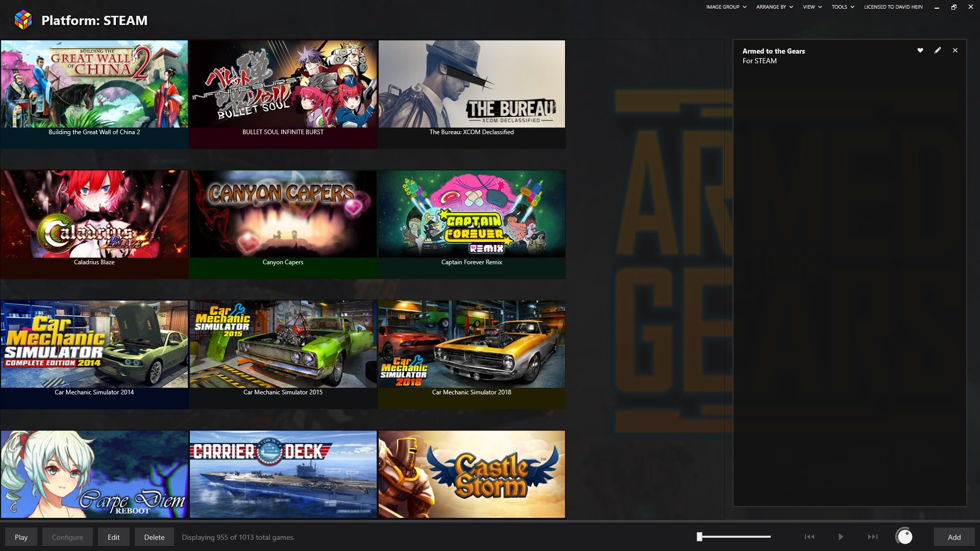Select Car Mechanic Simulator 2014 thumbnail
Screen dimensions: 980x551
94,344
